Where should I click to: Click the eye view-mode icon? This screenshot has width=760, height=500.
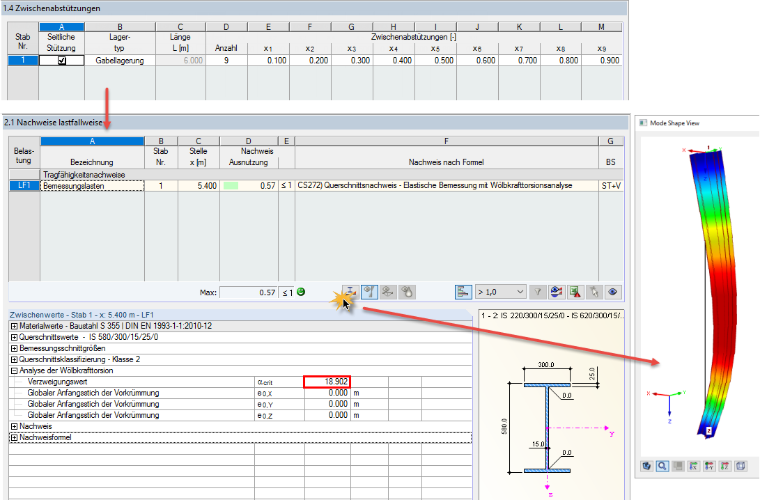pyautogui.click(x=613, y=292)
